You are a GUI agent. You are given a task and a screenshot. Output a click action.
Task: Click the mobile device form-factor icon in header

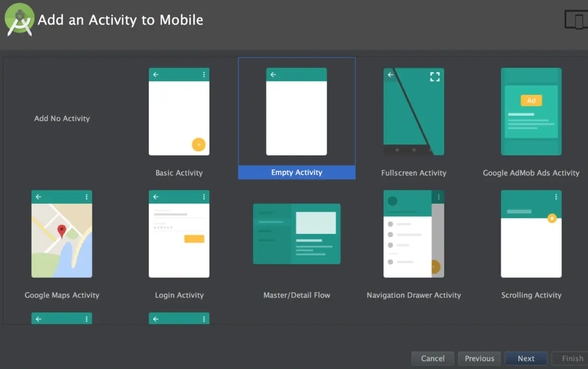(x=576, y=20)
